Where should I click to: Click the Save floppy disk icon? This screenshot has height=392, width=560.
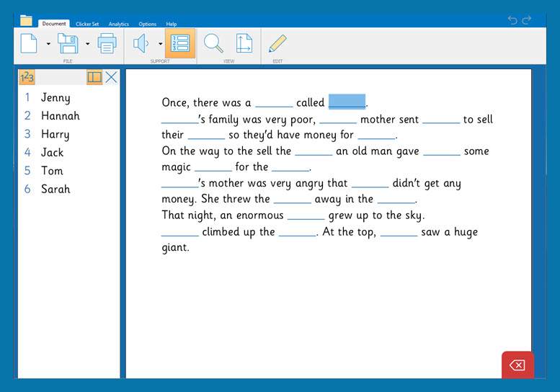coord(68,44)
